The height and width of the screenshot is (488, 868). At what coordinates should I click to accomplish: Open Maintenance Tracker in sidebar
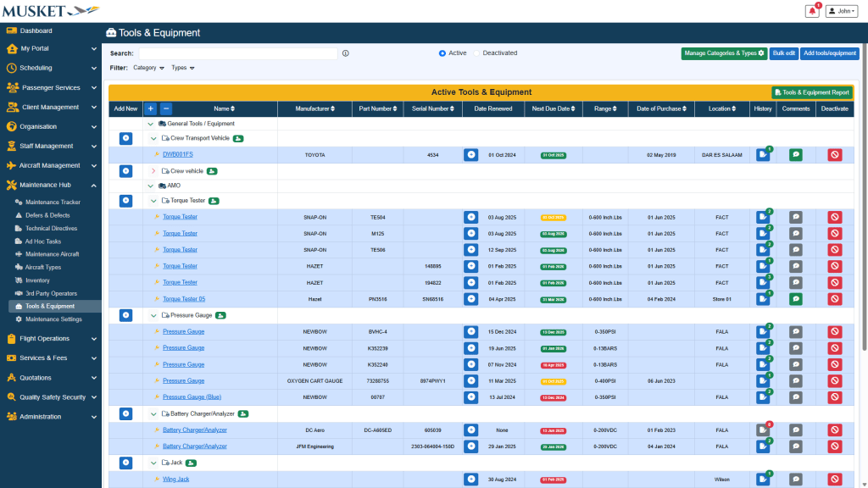pyautogui.click(x=53, y=202)
